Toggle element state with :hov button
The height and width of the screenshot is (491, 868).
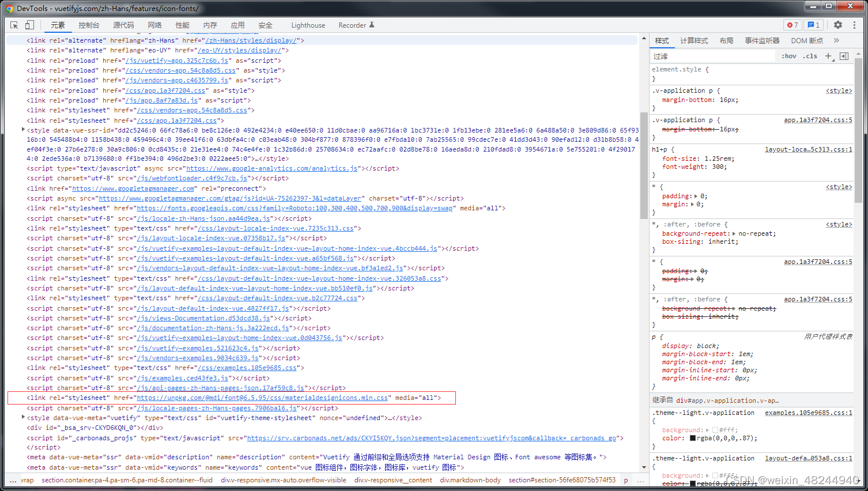(789, 56)
